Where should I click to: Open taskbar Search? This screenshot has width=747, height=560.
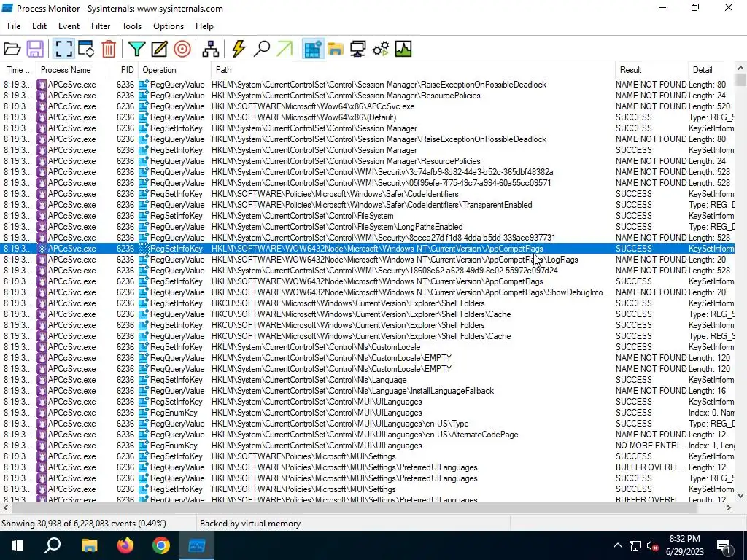[x=53, y=545]
